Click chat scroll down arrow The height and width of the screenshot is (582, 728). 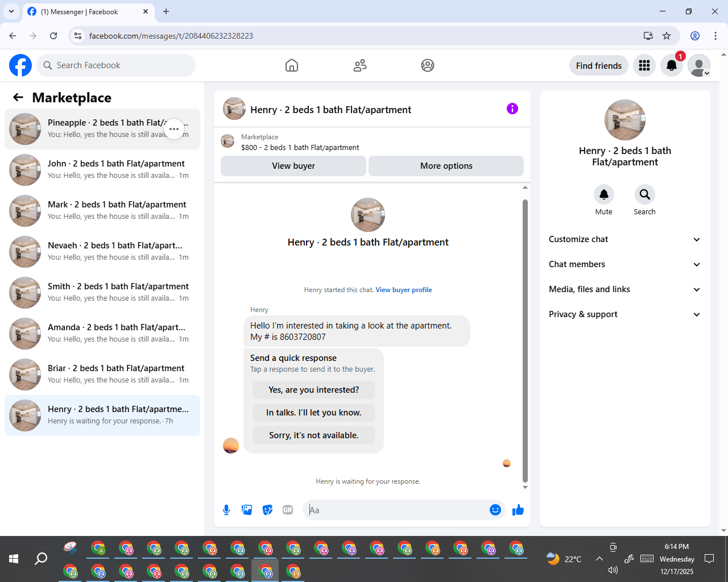click(x=525, y=487)
